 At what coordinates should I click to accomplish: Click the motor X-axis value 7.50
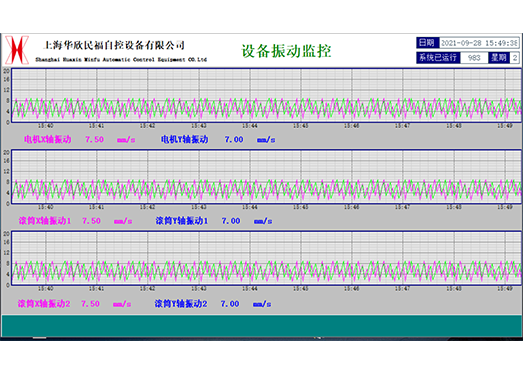pyautogui.click(x=94, y=139)
